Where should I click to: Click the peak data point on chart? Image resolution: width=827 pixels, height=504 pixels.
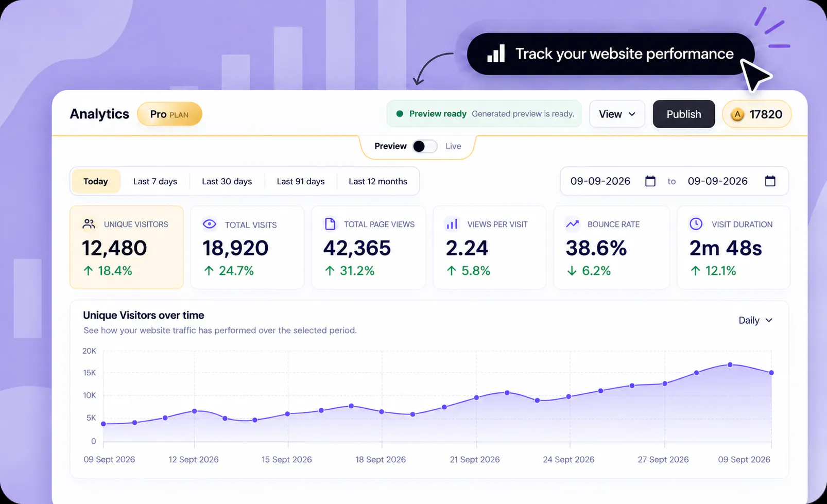[730, 364]
